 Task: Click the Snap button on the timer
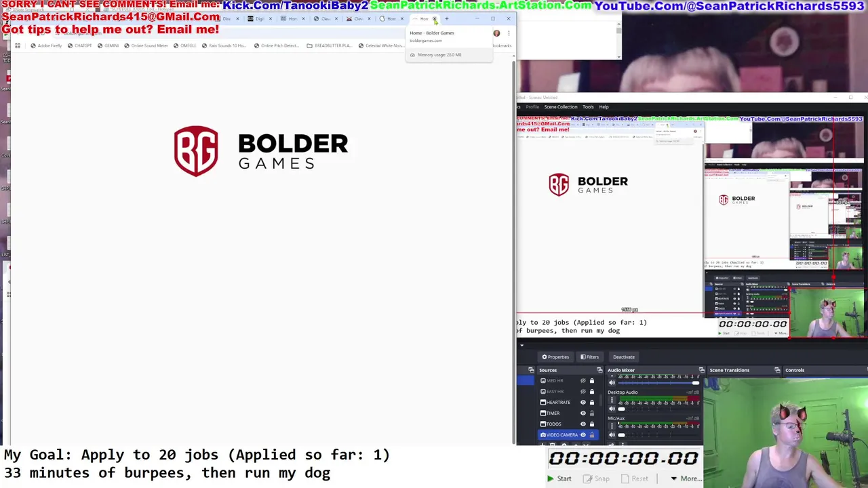[x=597, y=479]
